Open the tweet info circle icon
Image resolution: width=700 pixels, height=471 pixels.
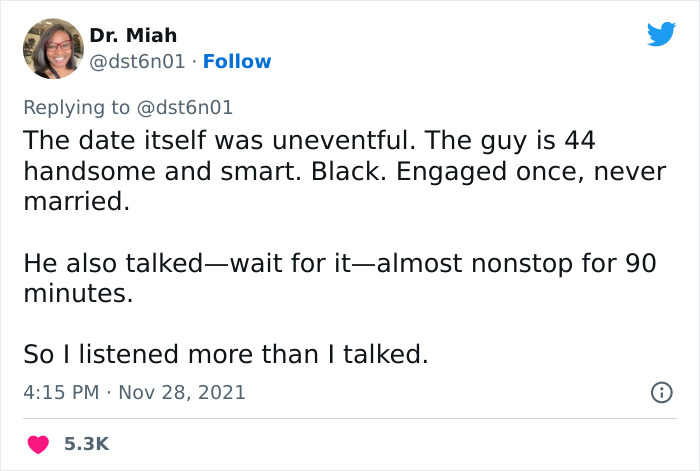pyautogui.click(x=661, y=392)
